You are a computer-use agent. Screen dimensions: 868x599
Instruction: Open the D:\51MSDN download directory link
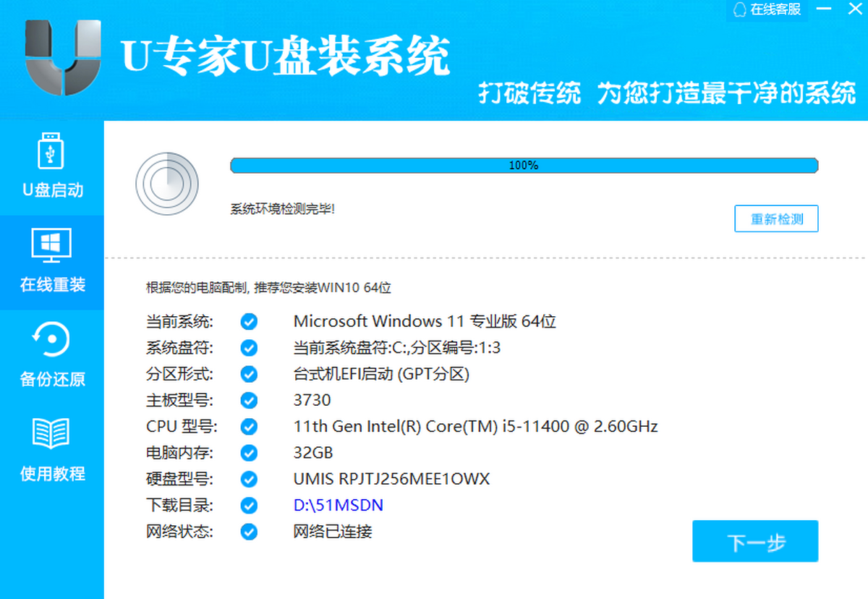click(x=338, y=505)
